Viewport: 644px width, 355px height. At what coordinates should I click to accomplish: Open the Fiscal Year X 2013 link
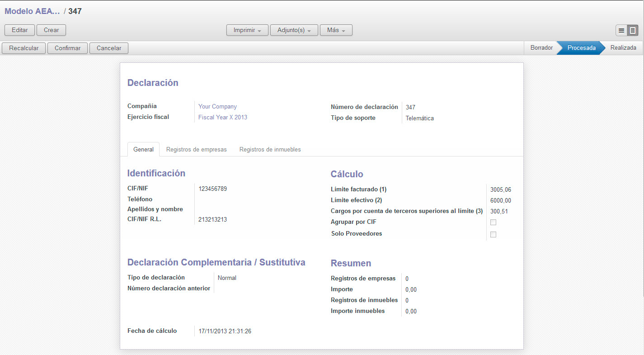point(222,117)
